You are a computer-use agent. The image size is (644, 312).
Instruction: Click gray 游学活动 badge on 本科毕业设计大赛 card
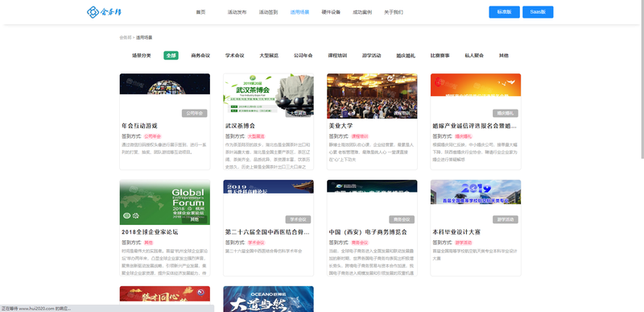pos(506,219)
